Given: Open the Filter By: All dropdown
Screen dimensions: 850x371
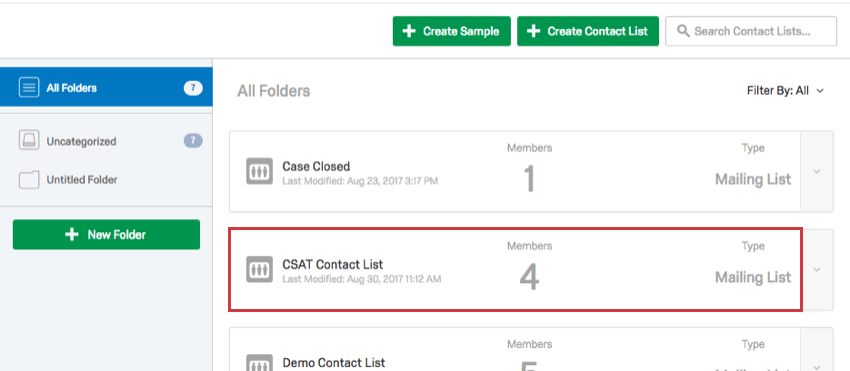Looking at the screenshot, I should click(x=785, y=91).
